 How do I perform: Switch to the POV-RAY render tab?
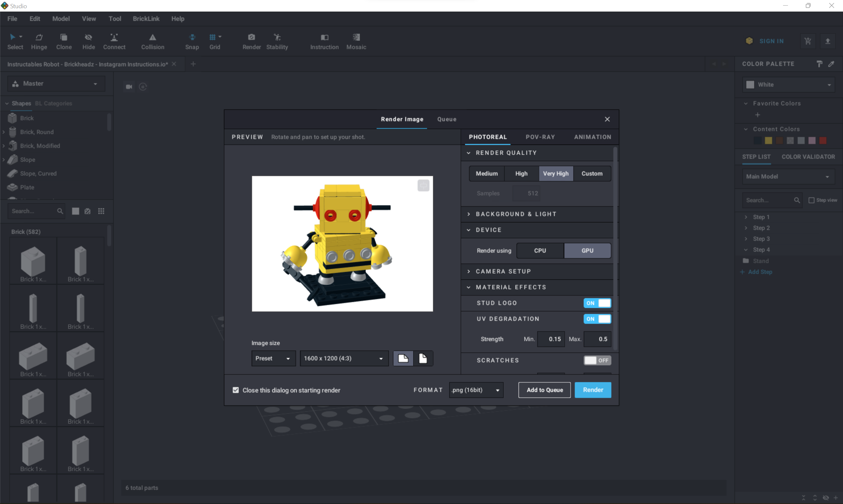click(x=540, y=137)
